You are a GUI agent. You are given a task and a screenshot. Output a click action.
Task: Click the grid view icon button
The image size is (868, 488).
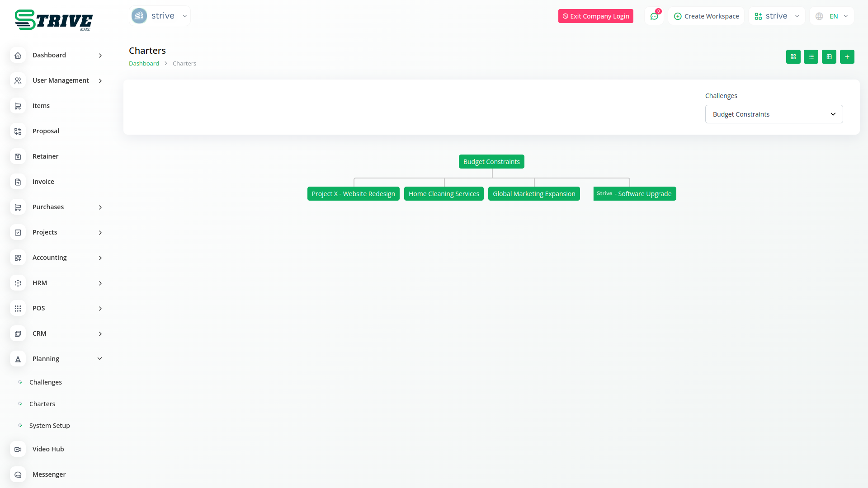[793, 56]
